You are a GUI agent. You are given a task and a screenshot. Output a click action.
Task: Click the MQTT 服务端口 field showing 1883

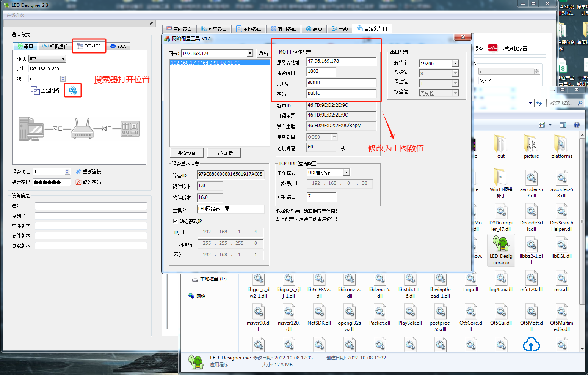[321, 72]
